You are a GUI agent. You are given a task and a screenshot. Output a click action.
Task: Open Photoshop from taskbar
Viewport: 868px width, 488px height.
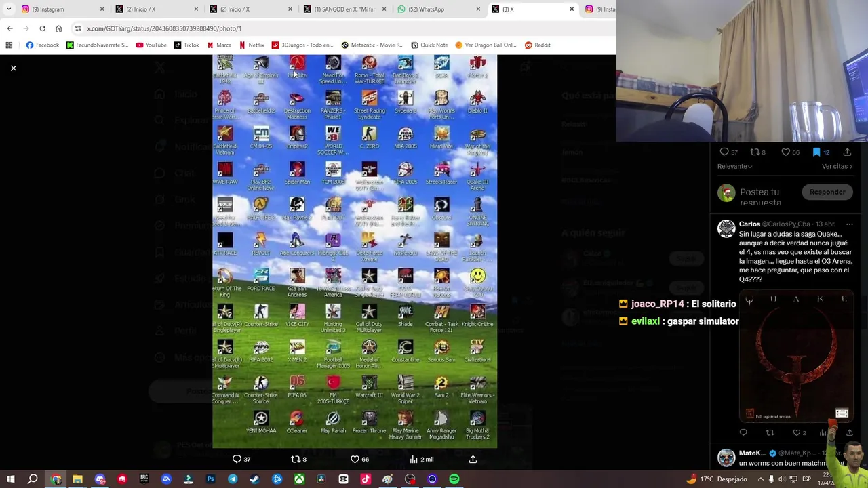(210, 479)
